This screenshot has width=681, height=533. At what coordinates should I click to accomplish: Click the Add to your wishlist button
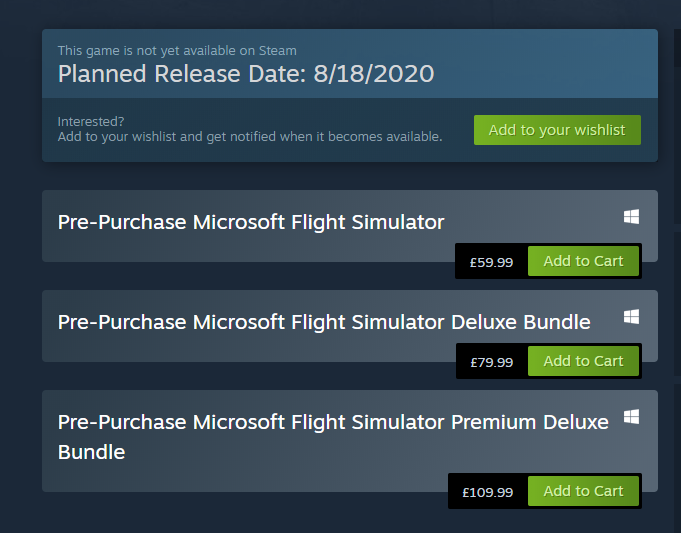tap(557, 130)
